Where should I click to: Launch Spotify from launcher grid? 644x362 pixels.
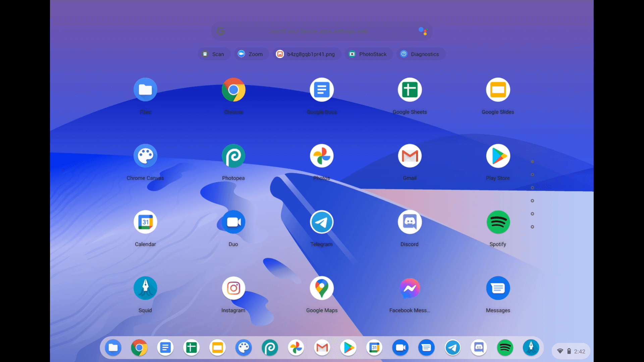(x=498, y=222)
